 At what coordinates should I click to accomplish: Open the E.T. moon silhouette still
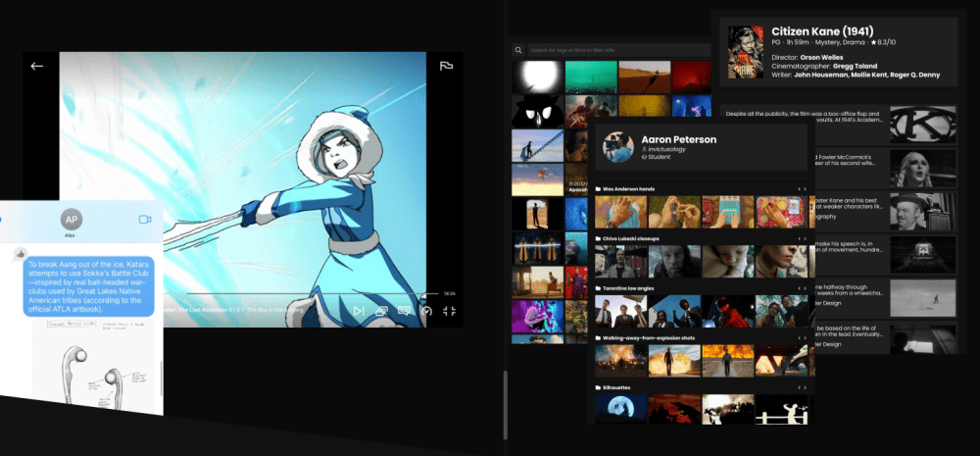(x=620, y=409)
